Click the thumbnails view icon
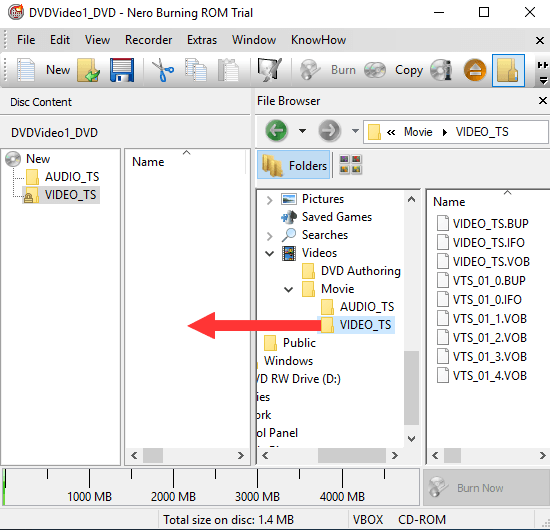 coord(350,164)
